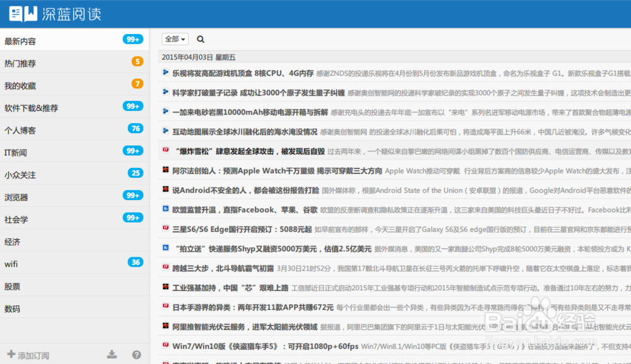Open article 说Android不安全的人

(245, 191)
